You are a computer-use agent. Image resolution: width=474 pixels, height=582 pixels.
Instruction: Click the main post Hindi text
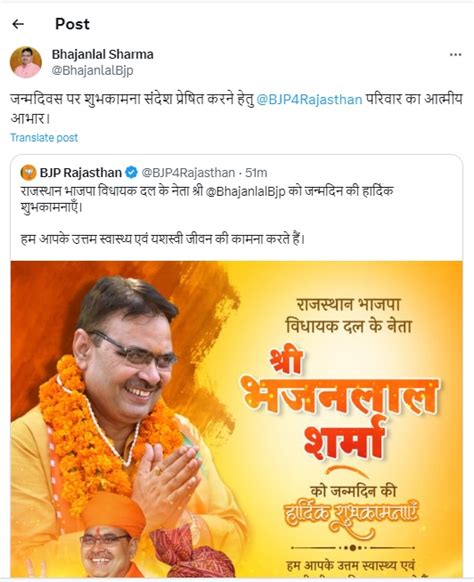pyautogui.click(x=236, y=109)
